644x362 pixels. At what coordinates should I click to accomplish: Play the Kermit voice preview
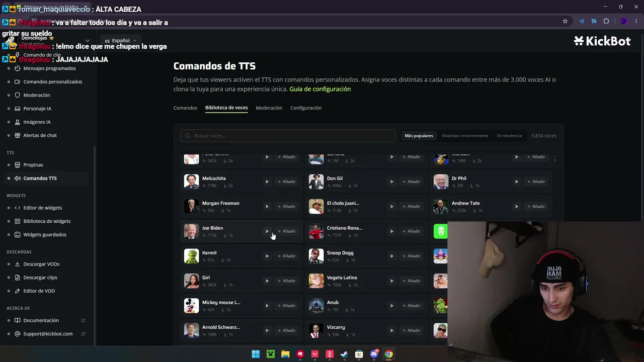tap(267, 256)
